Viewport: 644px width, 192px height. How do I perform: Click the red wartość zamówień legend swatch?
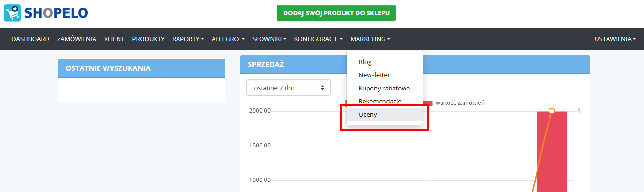[x=428, y=103]
